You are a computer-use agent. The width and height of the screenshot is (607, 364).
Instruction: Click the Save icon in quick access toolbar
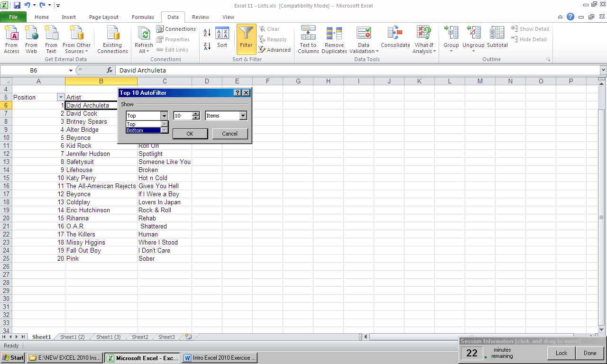click(x=17, y=5)
